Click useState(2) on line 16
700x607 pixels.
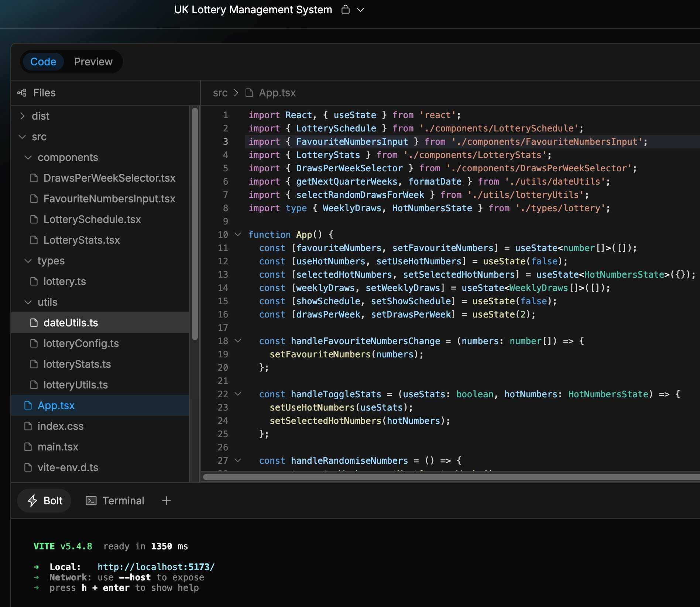501,314
